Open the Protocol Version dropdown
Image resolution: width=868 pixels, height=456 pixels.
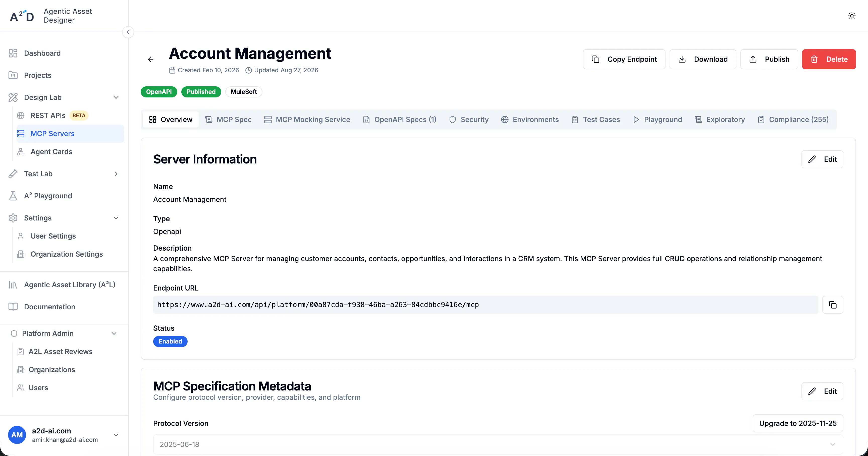pos(498,444)
